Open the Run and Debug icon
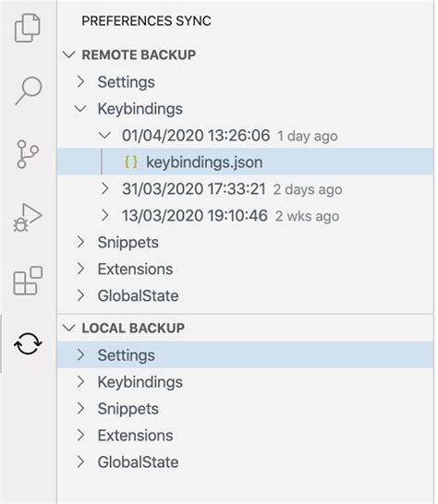 pos(28,218)
